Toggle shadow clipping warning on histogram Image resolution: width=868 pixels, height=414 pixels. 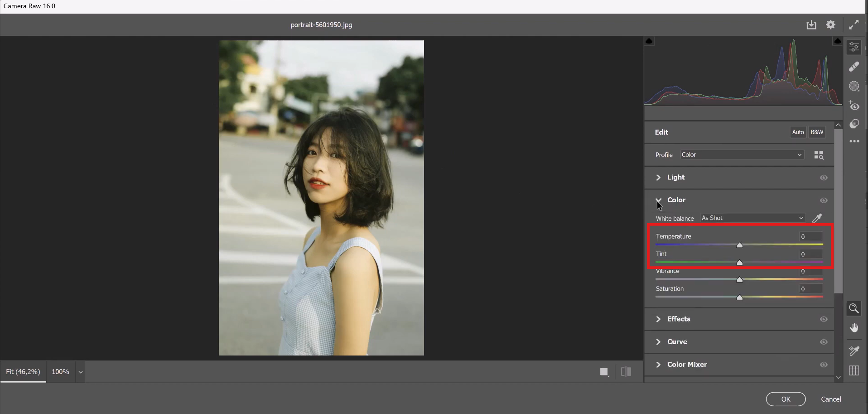tap(649, 41)
